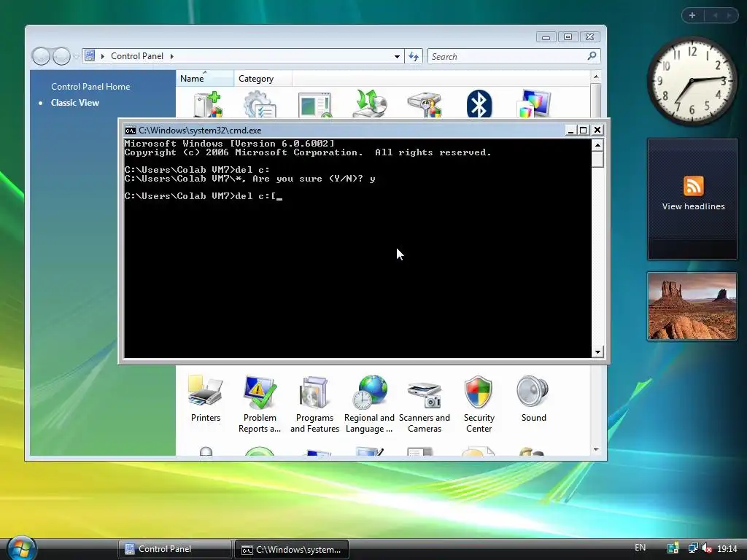
Task: Click the Forward navigation button
Action: point(61,56)
